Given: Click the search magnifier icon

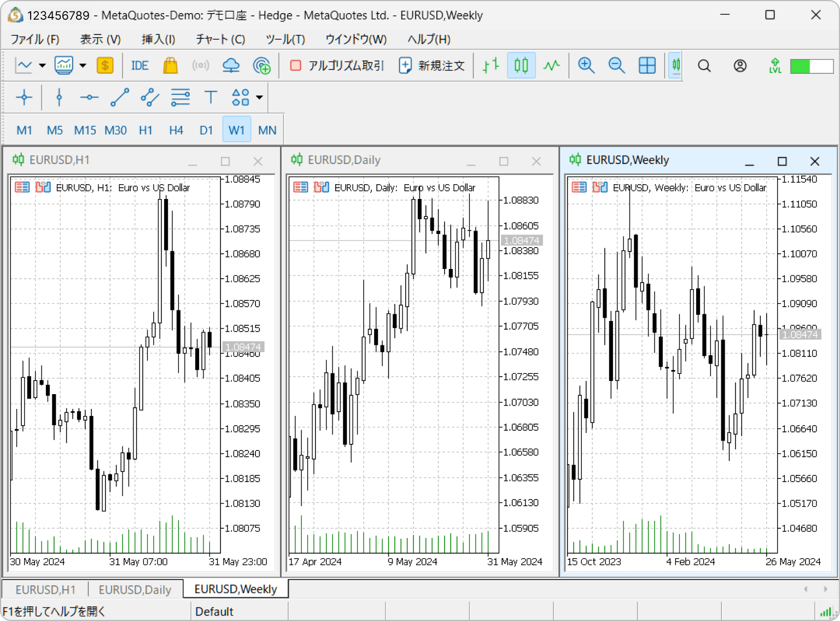Looking at the screenshot, I should tap(704, 66).
